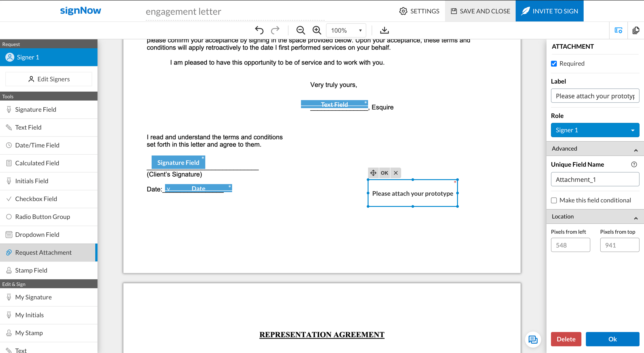
Task: Click the Delete button for attachment field
Action: click(566, 339)
